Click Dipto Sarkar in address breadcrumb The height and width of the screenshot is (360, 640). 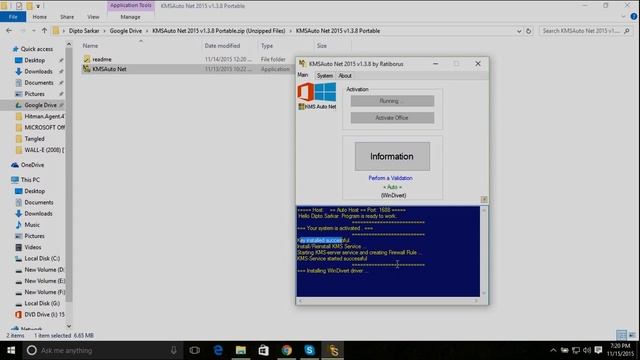coord(84,31)
